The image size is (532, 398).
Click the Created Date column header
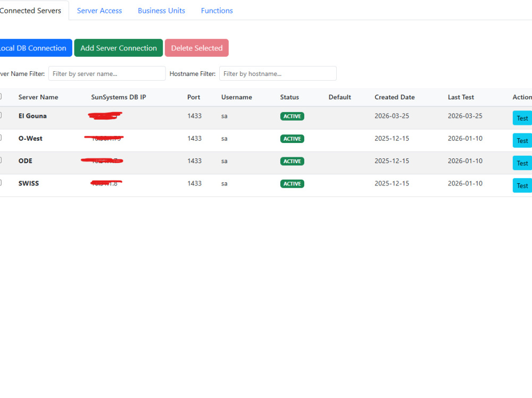coord(395,97)
